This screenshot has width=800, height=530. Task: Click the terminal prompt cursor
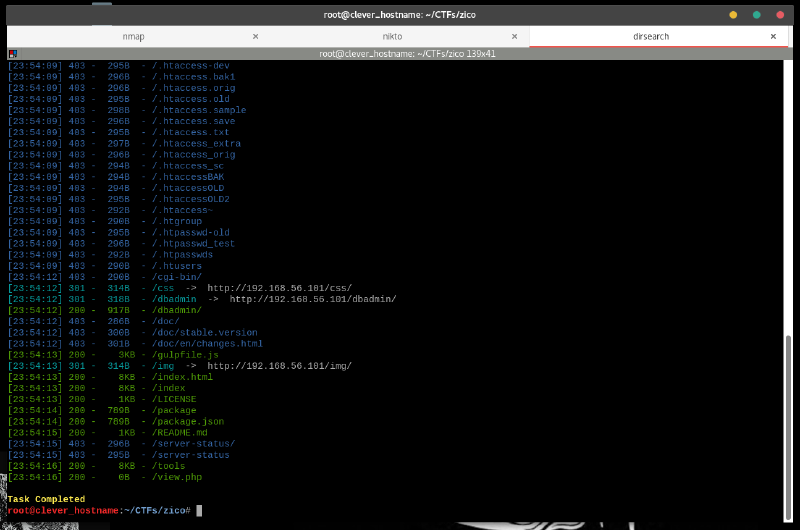[200, 511]
